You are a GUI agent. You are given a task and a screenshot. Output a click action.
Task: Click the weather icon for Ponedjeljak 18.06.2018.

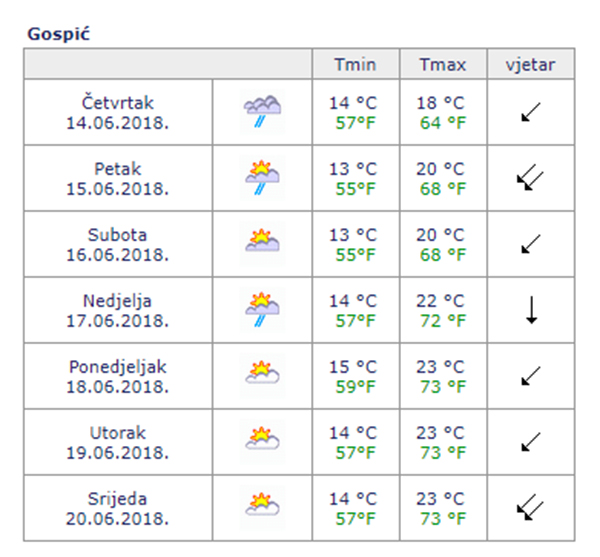click(262, 374)
